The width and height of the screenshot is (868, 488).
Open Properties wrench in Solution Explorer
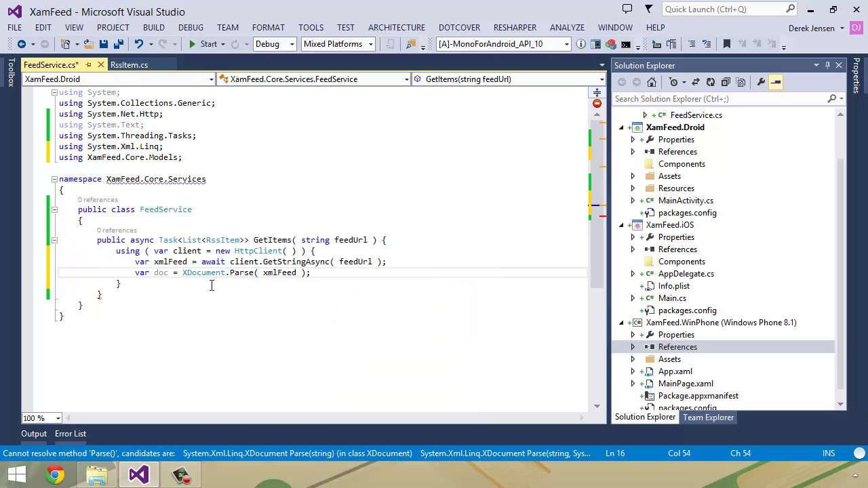tap(761, 82)
